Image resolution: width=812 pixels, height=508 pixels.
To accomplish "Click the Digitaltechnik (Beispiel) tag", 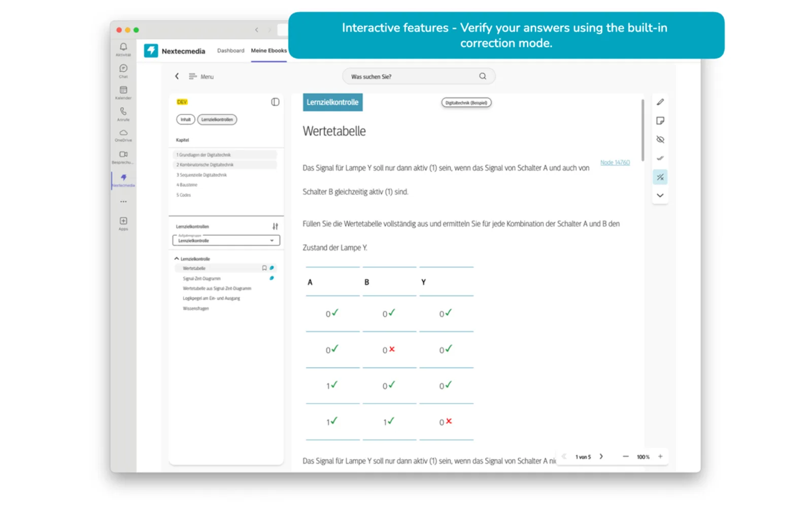I will 466,103.
